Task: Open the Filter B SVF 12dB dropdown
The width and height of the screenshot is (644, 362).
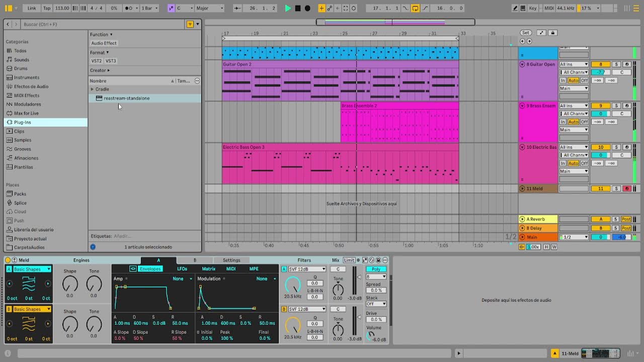Action: tap(307, 309)
